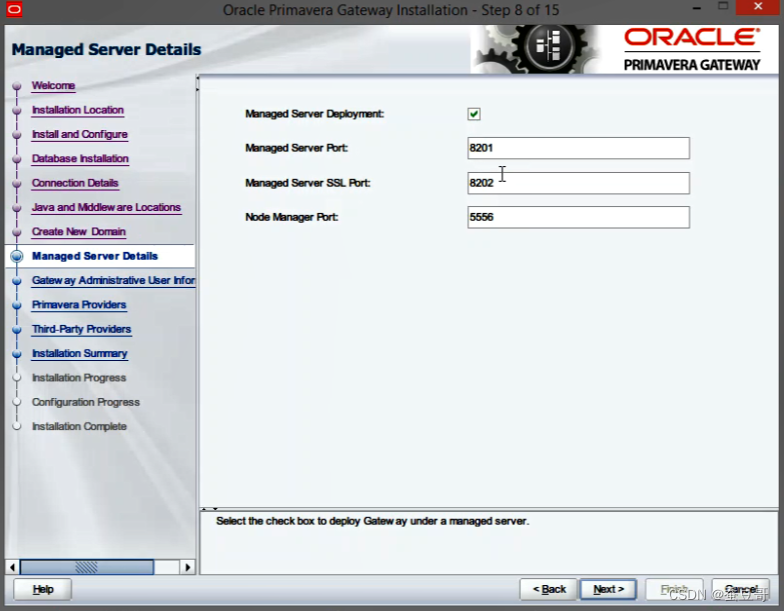Image resolution: width=784 pixels, height=611 pixels.
Task: Open the Install and Configure step
Action: tap(80, 134)
